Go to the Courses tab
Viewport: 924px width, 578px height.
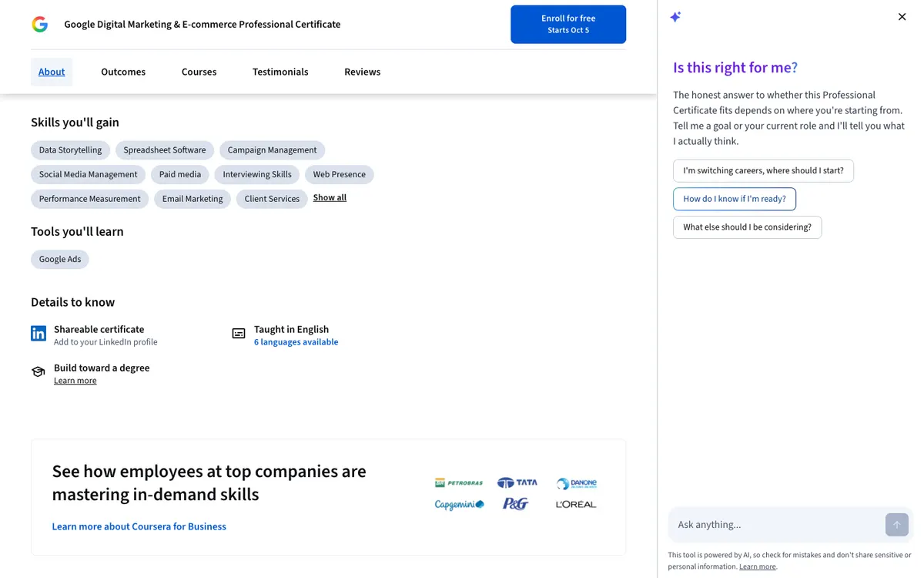pos(199,72)
